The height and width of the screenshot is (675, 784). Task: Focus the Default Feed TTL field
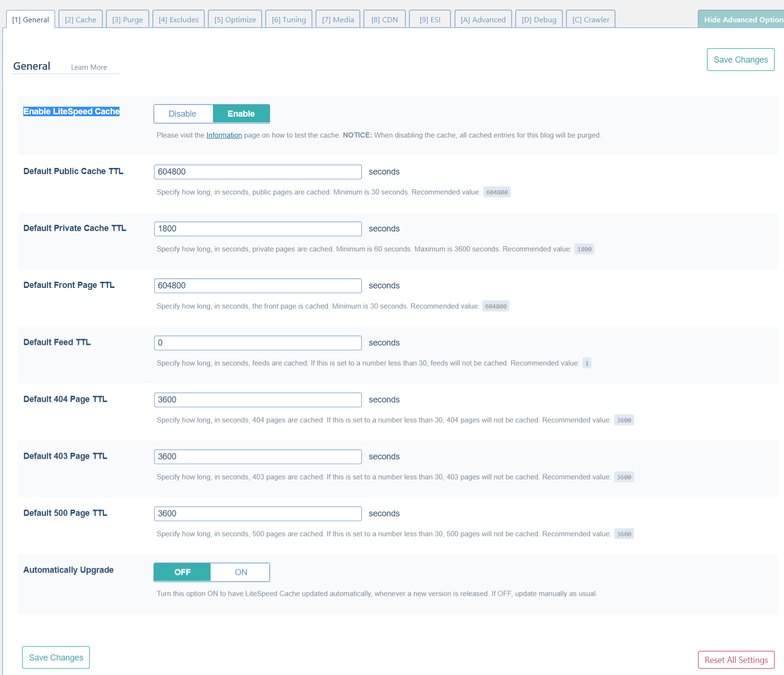[258, 342]
